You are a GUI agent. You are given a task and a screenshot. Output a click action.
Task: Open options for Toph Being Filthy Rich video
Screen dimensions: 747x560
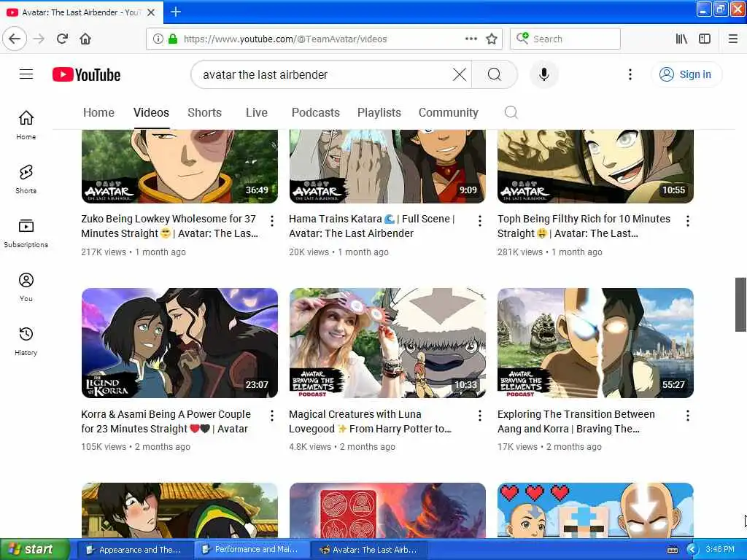coord(687,220)
